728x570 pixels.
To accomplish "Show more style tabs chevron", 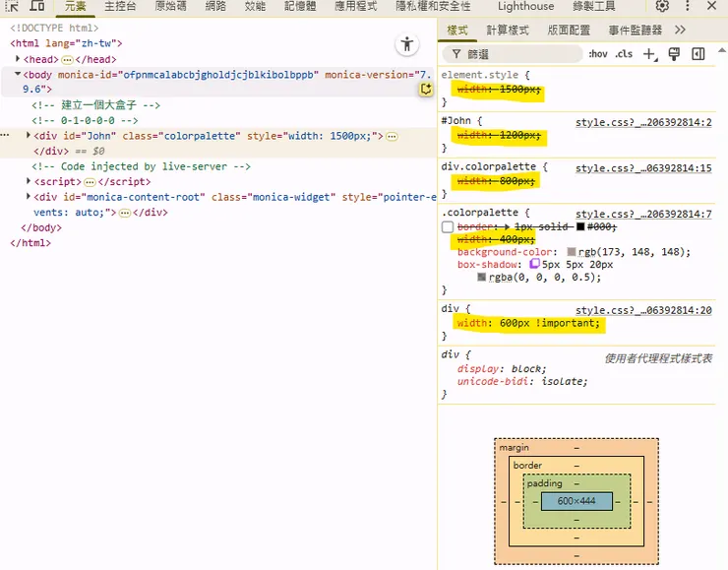I will [x=680, y=31].
